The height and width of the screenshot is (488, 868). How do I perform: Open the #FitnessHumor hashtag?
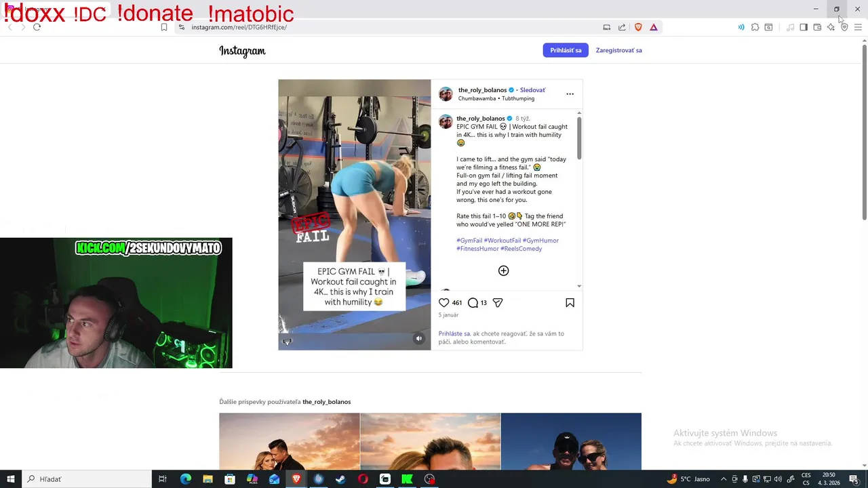[x=477, y=249]
